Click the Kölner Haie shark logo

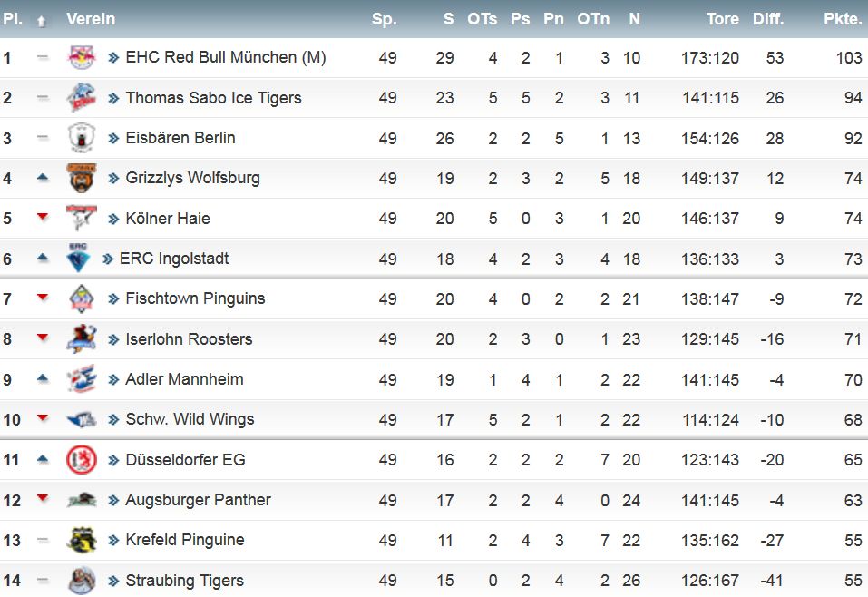[x=82, y=218]
